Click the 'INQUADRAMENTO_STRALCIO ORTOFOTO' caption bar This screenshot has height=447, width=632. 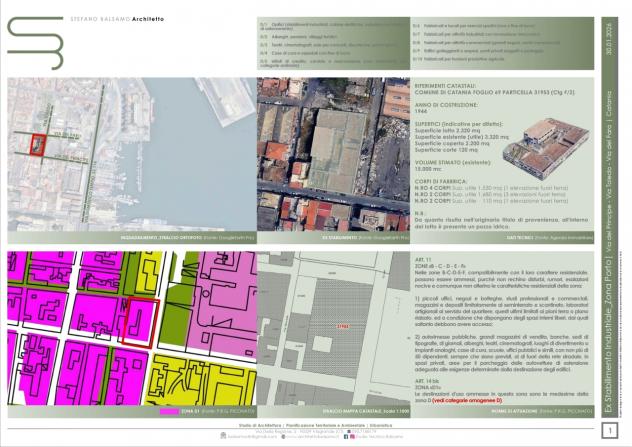(132, 238)
